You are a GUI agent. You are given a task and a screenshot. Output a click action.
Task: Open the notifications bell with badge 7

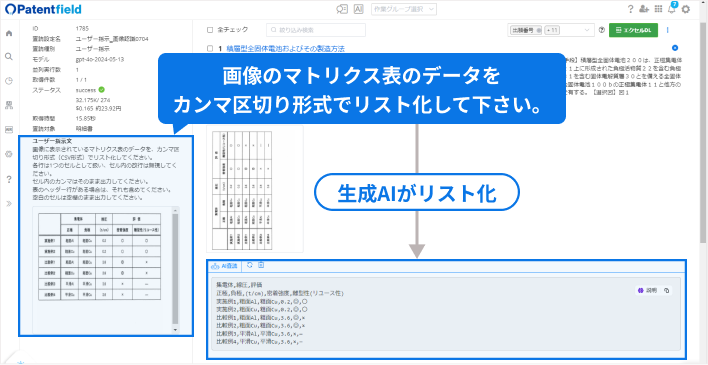click(672, 9)
